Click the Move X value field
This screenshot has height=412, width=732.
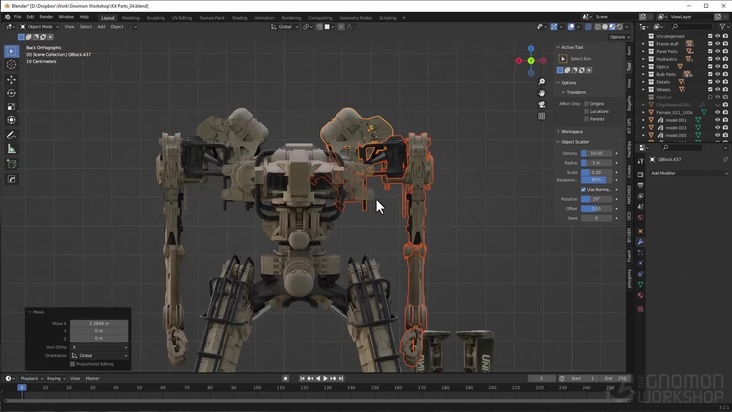coord(99,323)
